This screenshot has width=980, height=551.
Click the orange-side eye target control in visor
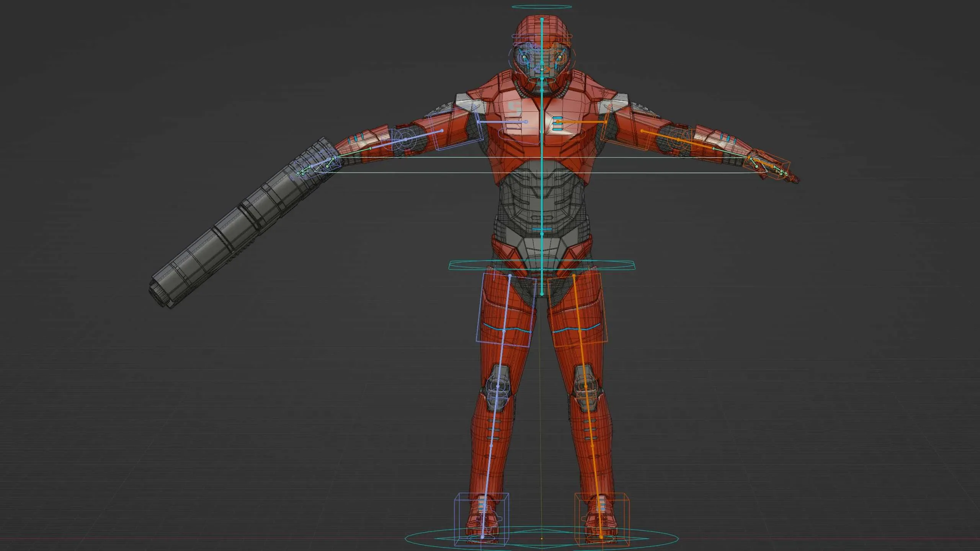tap(559, 57)
